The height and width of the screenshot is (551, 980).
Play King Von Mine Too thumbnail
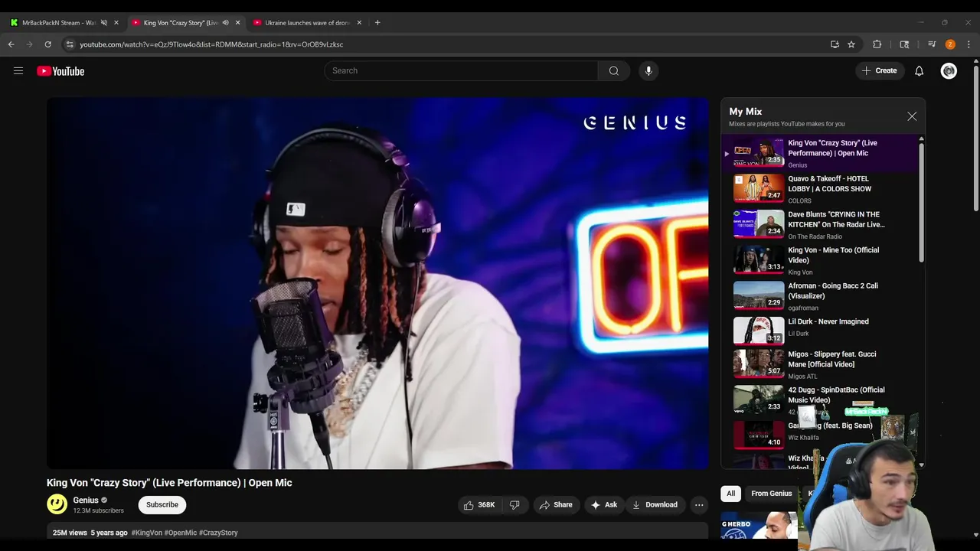click(759, 260)
